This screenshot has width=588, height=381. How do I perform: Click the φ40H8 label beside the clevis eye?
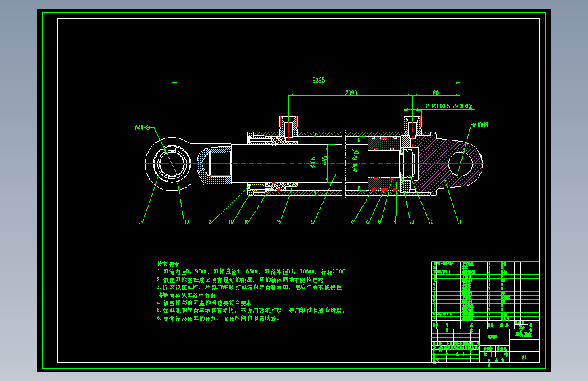(x=480, y=125)
